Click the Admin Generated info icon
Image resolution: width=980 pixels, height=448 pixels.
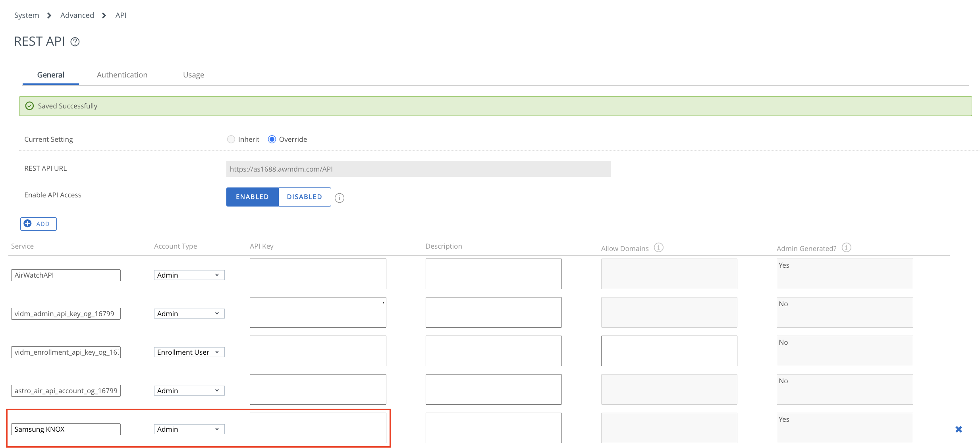pos(846,247)
